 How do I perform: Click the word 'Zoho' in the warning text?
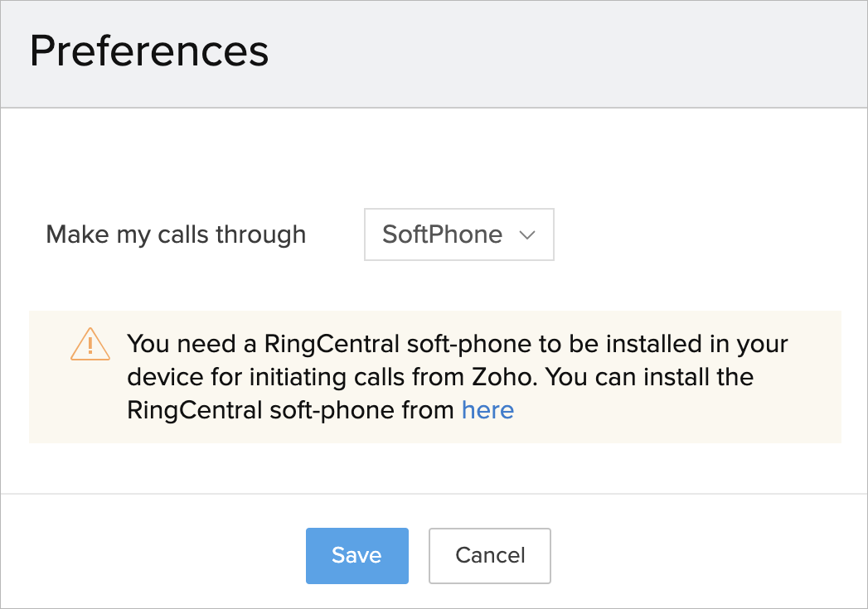pos(505,377)
